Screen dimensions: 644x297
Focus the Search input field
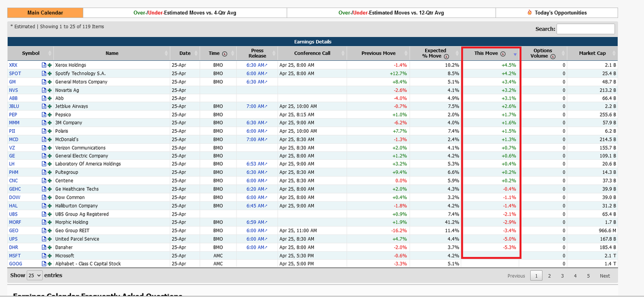pyautogui.click(x=586, y=29)
